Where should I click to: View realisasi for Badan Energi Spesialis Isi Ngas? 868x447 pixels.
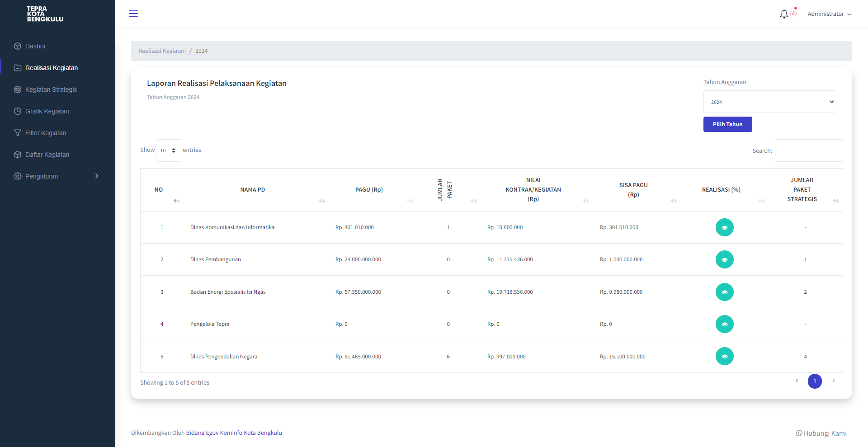(724, 292)
